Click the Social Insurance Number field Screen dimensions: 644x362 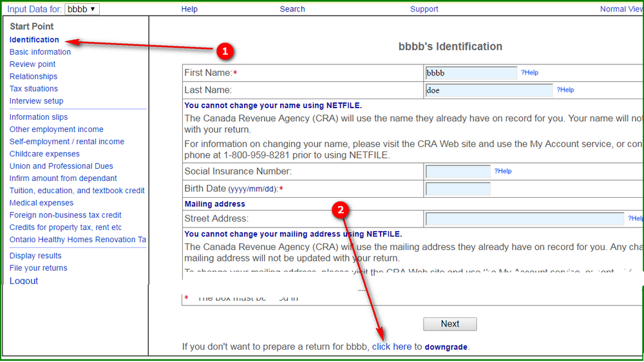tap(458, 171)
